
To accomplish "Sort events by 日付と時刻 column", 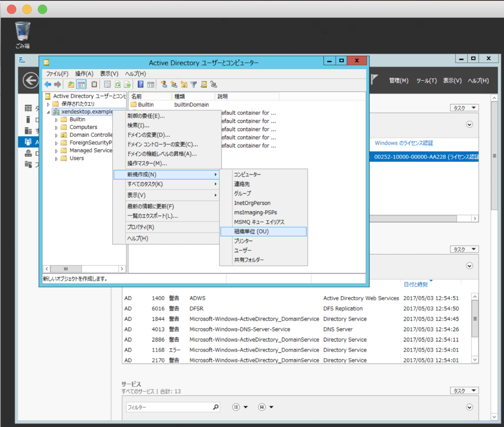I will pos(415,284).
